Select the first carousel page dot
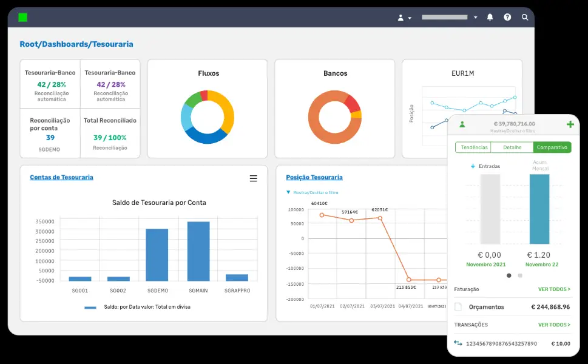The image size is (588, 364). (509, 275)
